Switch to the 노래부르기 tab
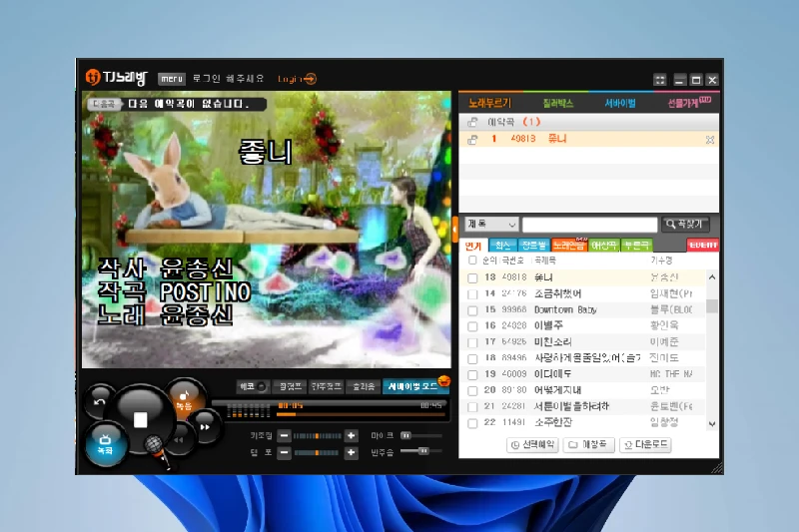The width and height of the screenshot is (799, 532). (x=489, y=104)
